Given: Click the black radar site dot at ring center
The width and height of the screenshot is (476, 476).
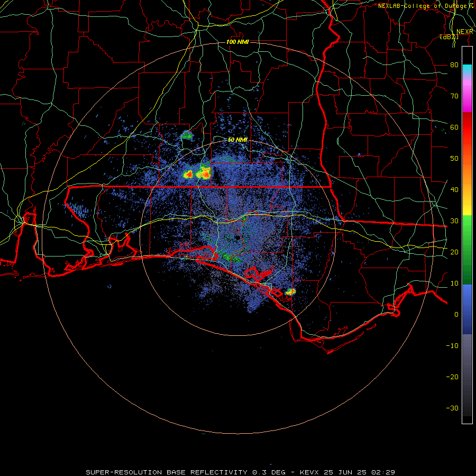Looking at the screenshot, I should [x=237, y=237].
